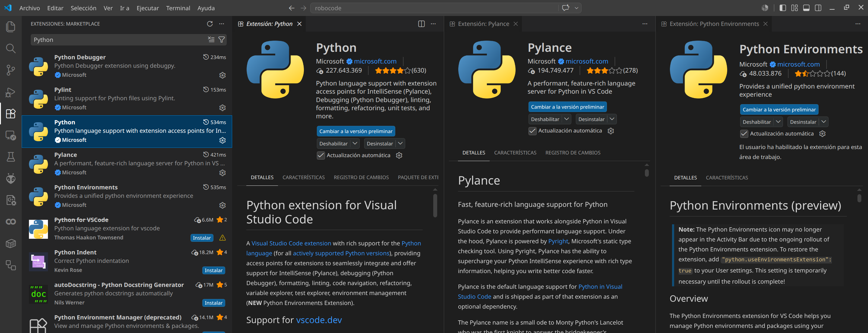Viewport: 868px width, 333px height.
Task: Open manage gear for Python Environments item
Action: [x=223, y=205]
